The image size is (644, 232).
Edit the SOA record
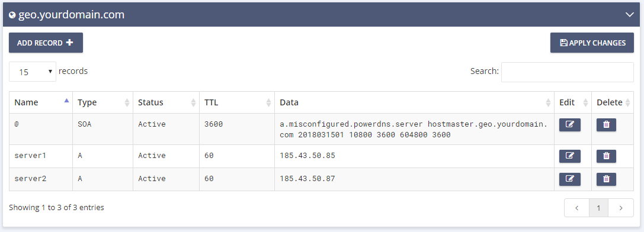(x=570, y=125)
